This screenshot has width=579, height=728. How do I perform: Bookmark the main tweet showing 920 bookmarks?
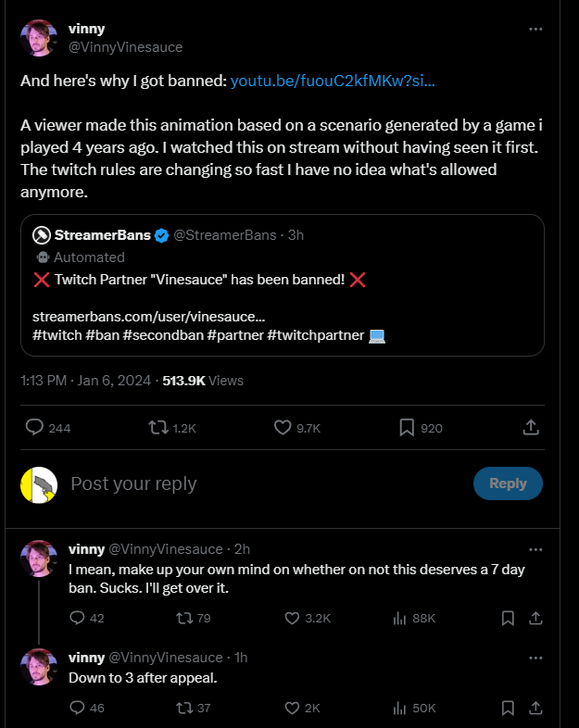407,427
